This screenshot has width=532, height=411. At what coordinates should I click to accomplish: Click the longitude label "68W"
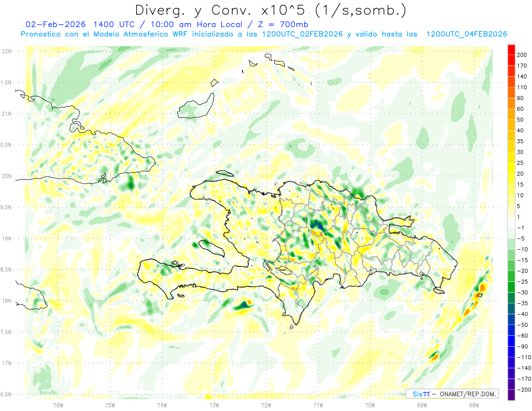coord(474,404)
